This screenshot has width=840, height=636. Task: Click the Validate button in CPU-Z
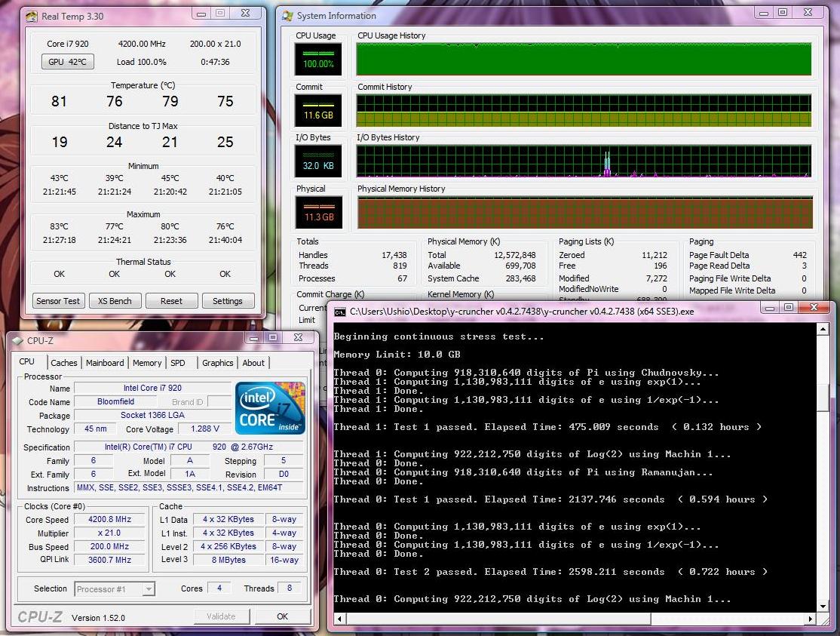pos(221,616)
